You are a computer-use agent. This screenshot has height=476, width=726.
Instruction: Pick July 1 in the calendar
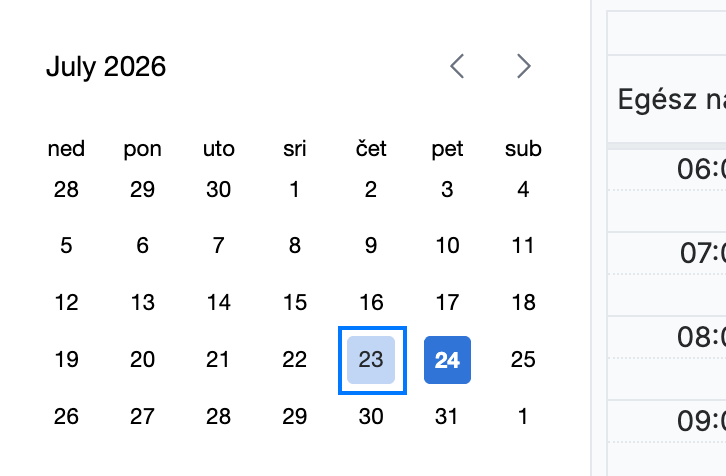coord(294,189)
